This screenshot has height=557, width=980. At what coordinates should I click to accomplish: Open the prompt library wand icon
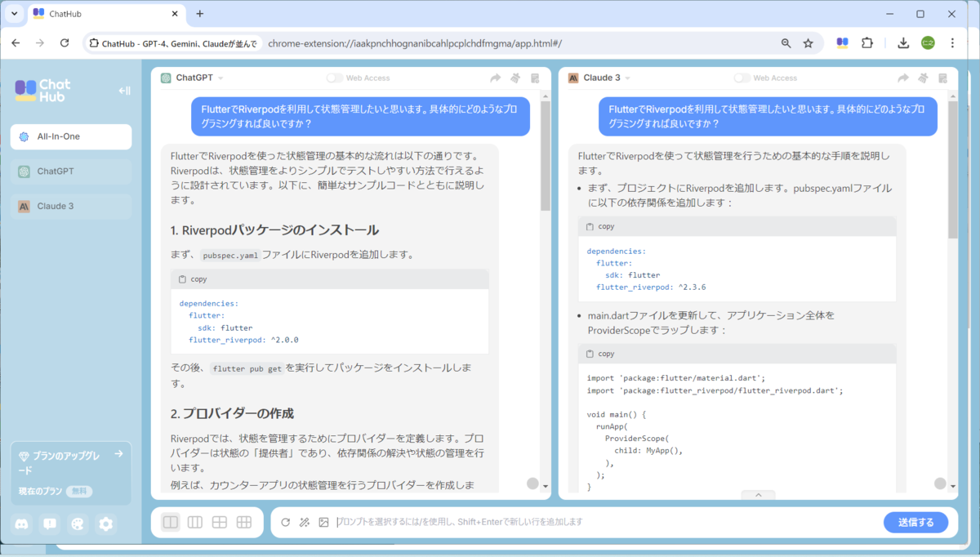point(304,522)
